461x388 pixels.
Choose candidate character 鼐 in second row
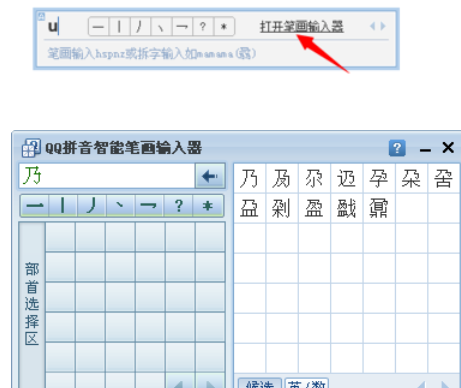pos(379,208)
